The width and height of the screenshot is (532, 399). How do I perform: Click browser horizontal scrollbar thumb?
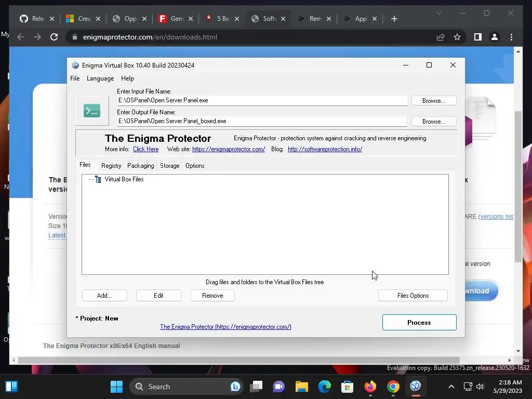click(x=239, y=361)
